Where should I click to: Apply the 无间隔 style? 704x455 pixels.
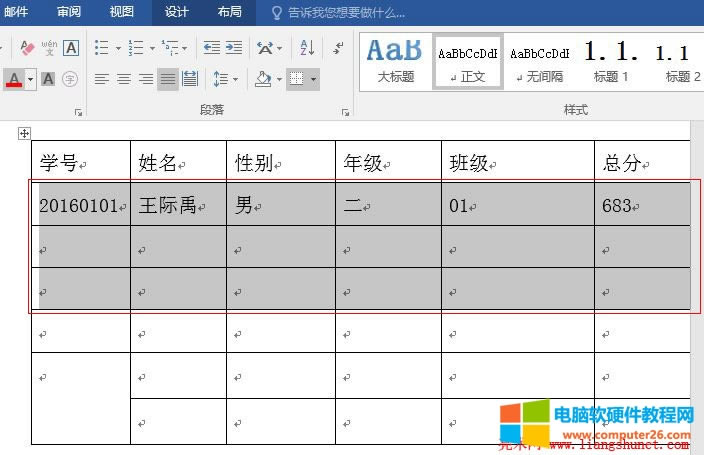(x=540, y=62)
